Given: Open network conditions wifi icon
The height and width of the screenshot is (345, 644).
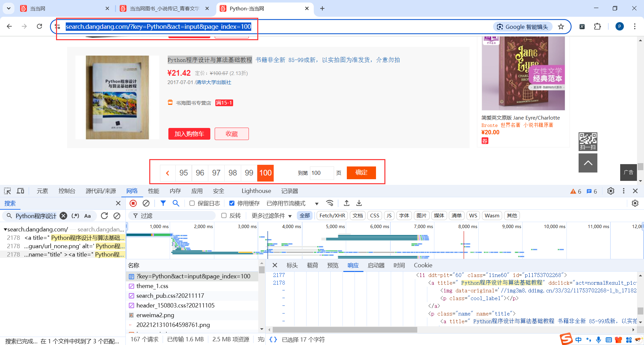Looking at the screenshot, I should [x=330, y=203].
